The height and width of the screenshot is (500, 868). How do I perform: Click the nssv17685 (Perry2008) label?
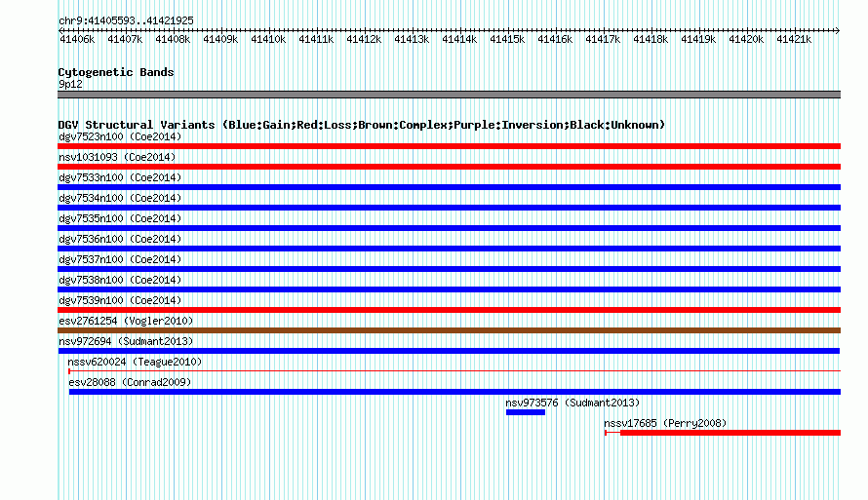(x=665, y=423)
